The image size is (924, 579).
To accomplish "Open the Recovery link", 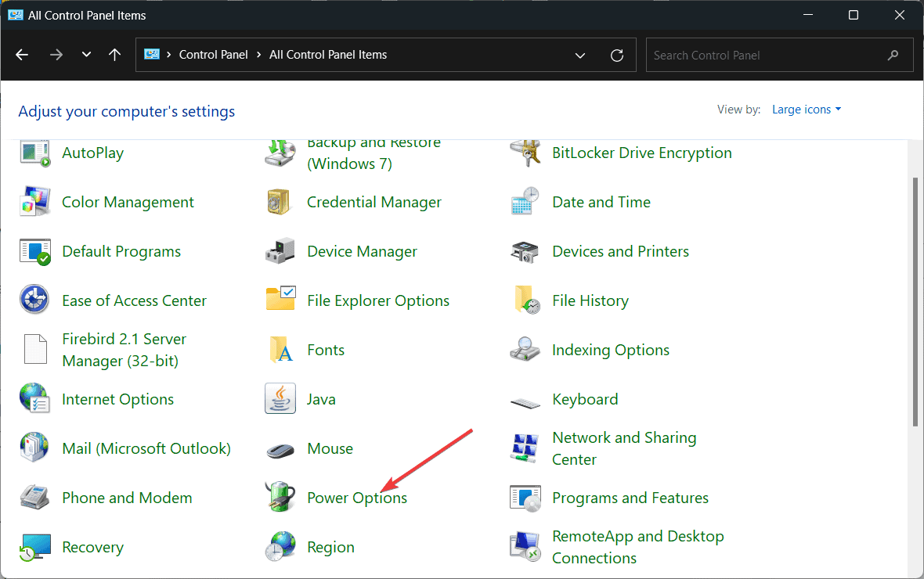I will (93, 547).
